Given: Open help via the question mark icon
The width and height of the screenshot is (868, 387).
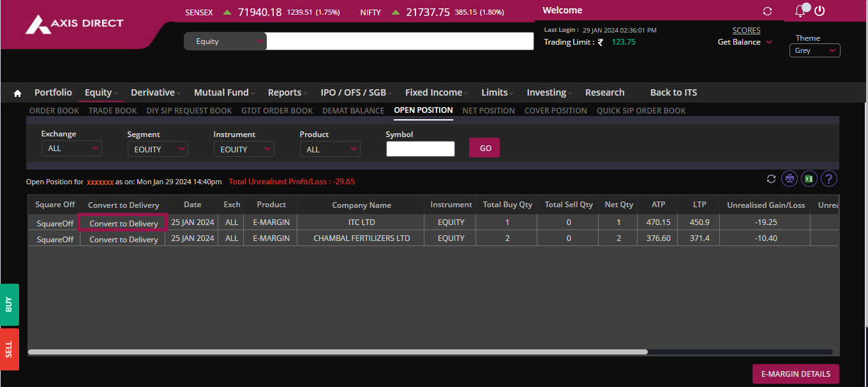Looking at the screenshot, I should tap(828, 179).
